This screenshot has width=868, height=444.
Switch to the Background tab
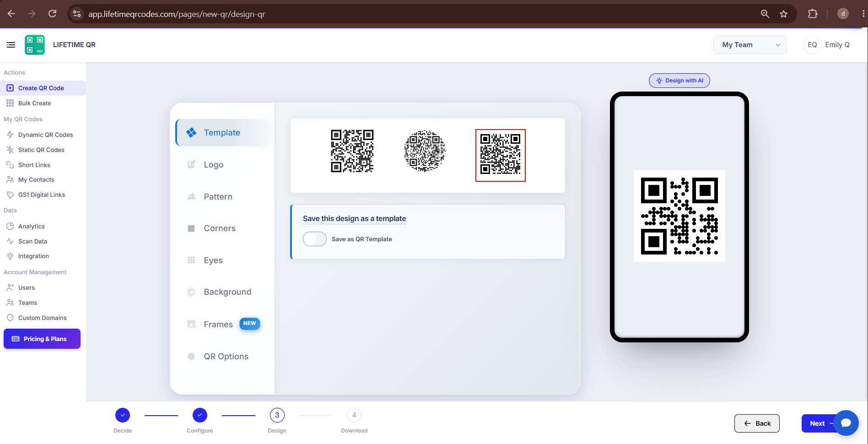(x=223, y=292)
